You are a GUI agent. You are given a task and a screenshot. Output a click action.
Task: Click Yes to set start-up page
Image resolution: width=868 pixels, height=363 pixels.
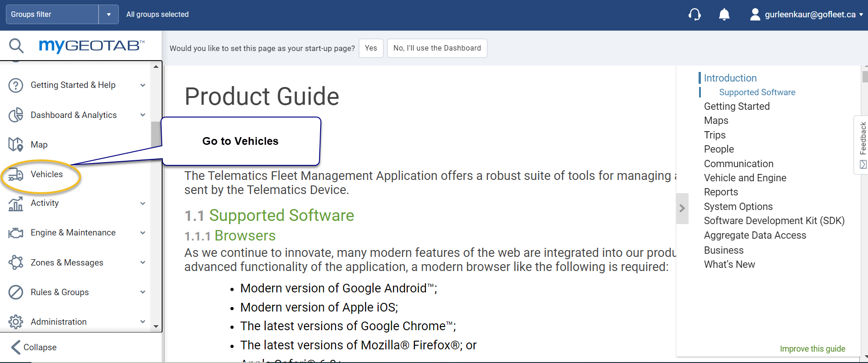(x=371, y=48)
